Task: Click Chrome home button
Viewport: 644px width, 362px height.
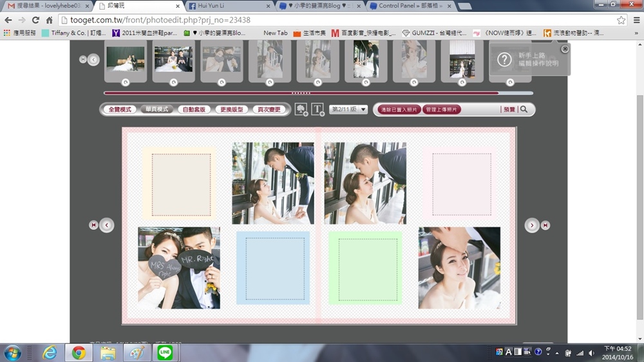Action: tap(50, 20)
